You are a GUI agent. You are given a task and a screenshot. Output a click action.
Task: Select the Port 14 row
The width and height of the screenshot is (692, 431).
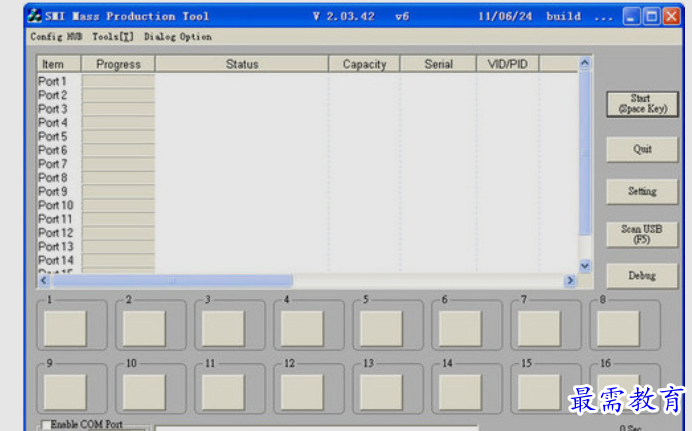308,260
